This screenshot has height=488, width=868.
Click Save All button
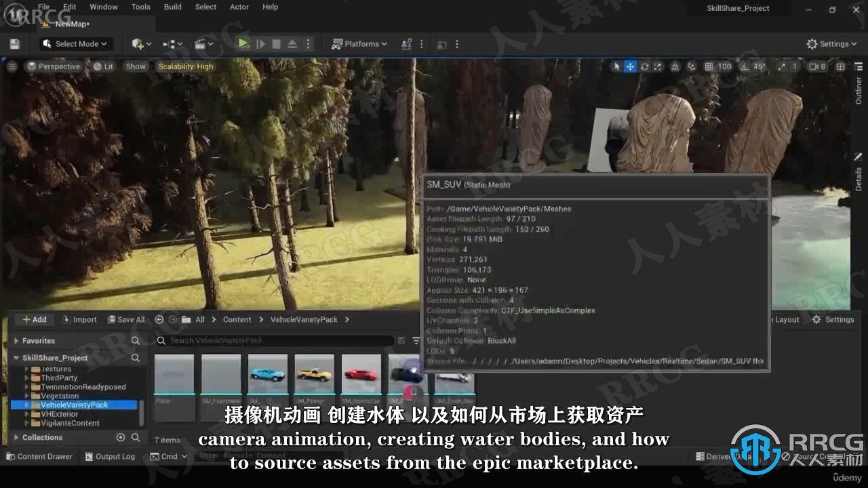pos(126,319)
